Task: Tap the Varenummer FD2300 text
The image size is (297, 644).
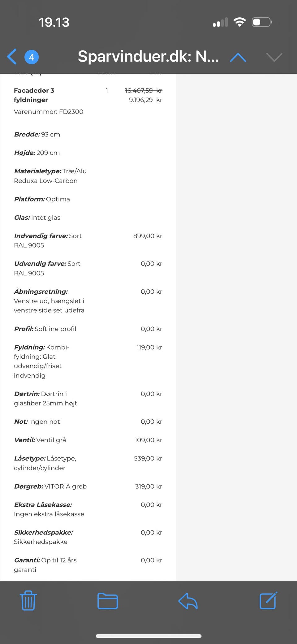Action: pyautogui.click(x=49, y=112)
